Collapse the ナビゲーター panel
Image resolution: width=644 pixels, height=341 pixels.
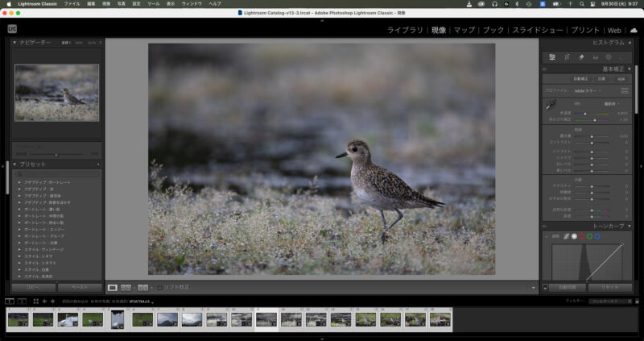tap(14, 42)
